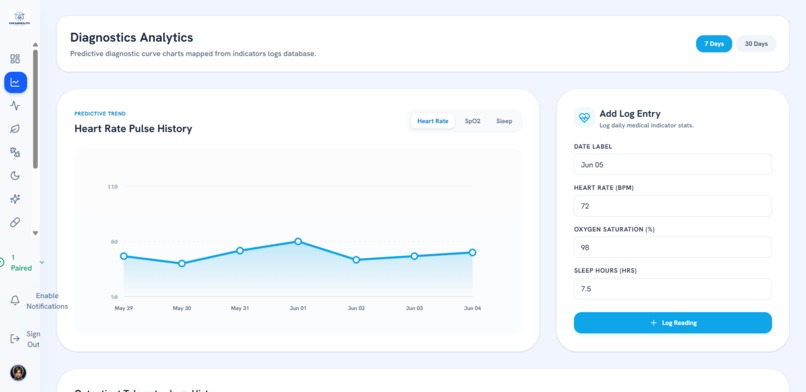The image size is (806, 392).
Task: Click the May 29 chart data point
Action: click(x=123, y=256)
